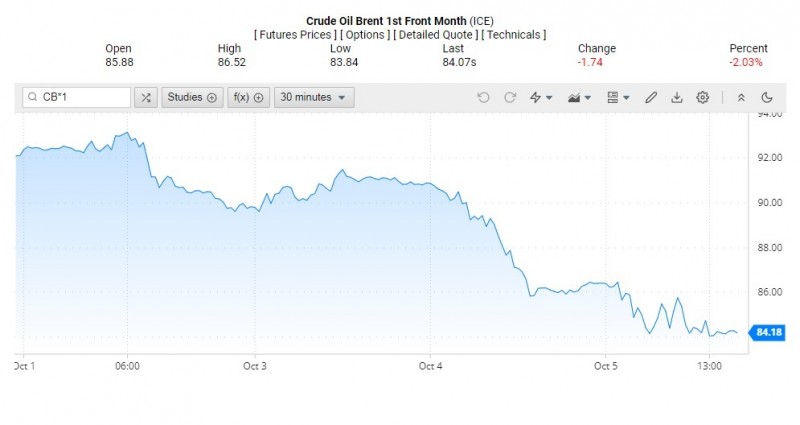Open the Detailed Quote link

(437, 35)
